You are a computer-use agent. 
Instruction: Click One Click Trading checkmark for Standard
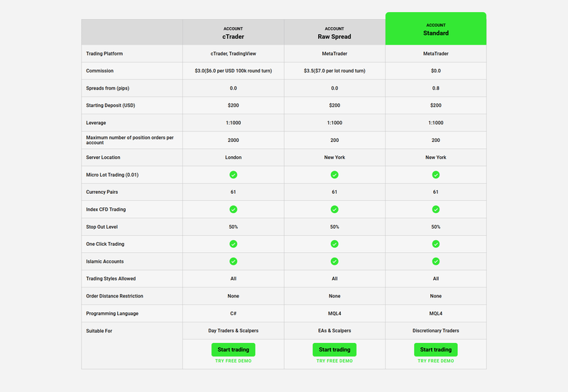[x=436, y=244]
